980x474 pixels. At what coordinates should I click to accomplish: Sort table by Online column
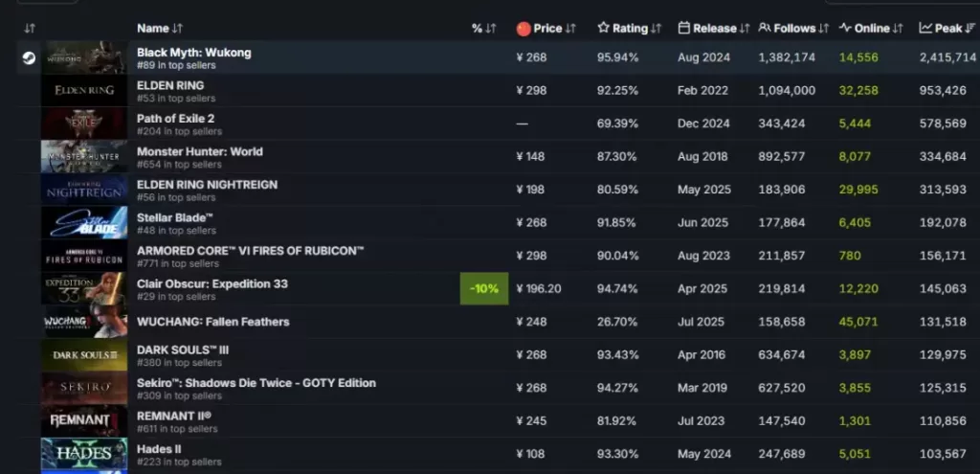point(871,28)
